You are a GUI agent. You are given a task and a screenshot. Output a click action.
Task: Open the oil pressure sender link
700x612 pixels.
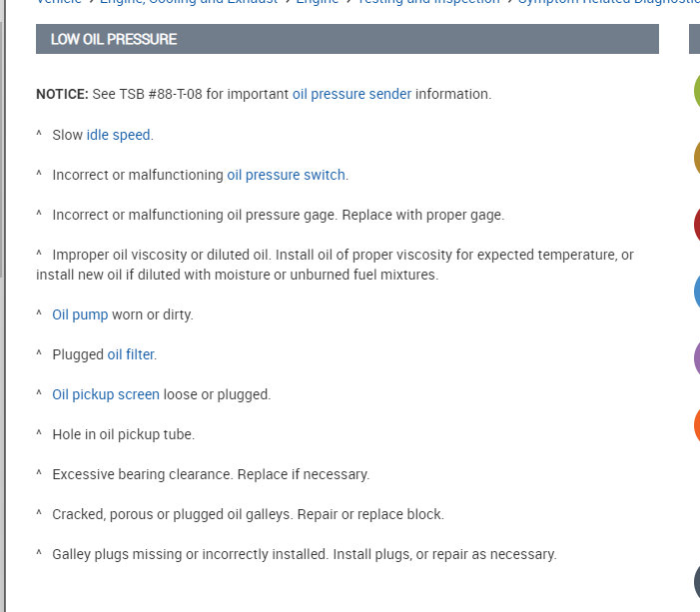click(351, 95)
